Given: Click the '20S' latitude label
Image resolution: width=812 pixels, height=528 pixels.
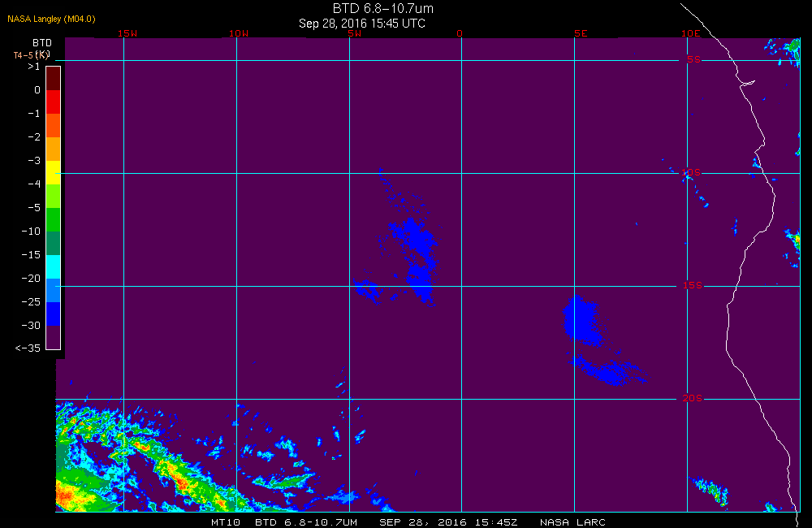Looking at the screenshot, I should (x=693, y=399).
